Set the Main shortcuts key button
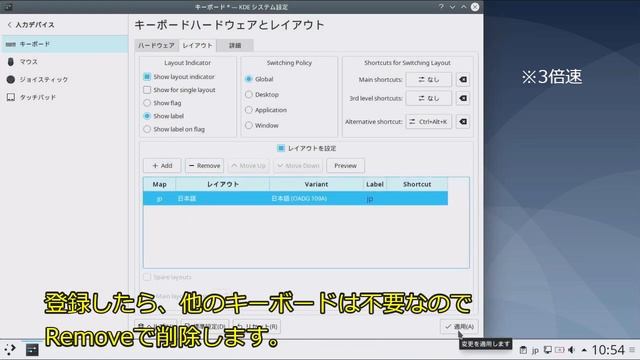640x360 pixels. click(x=429, y=80)
